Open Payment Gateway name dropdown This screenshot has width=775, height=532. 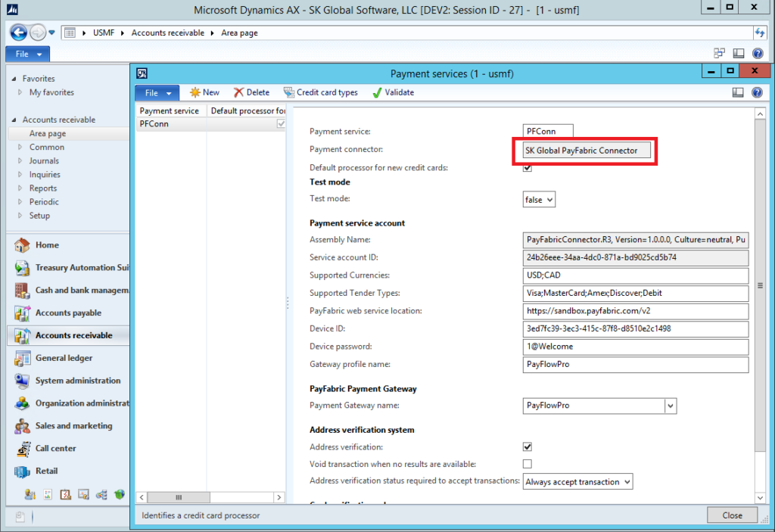[x=671, y=406]
